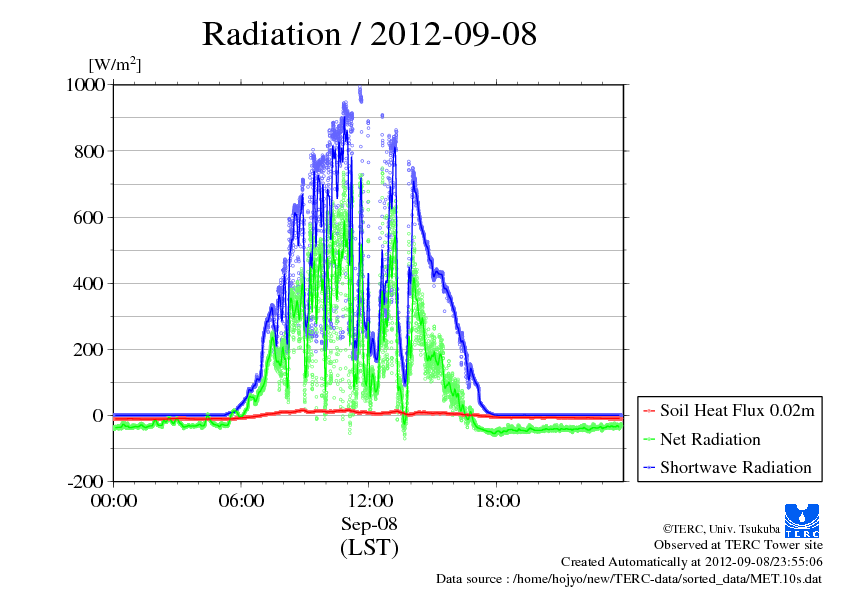Image resolution: width=842 pixels, height=595 pixels.
Task: Click the y-axis value '400'
Action: coord(89,284)
